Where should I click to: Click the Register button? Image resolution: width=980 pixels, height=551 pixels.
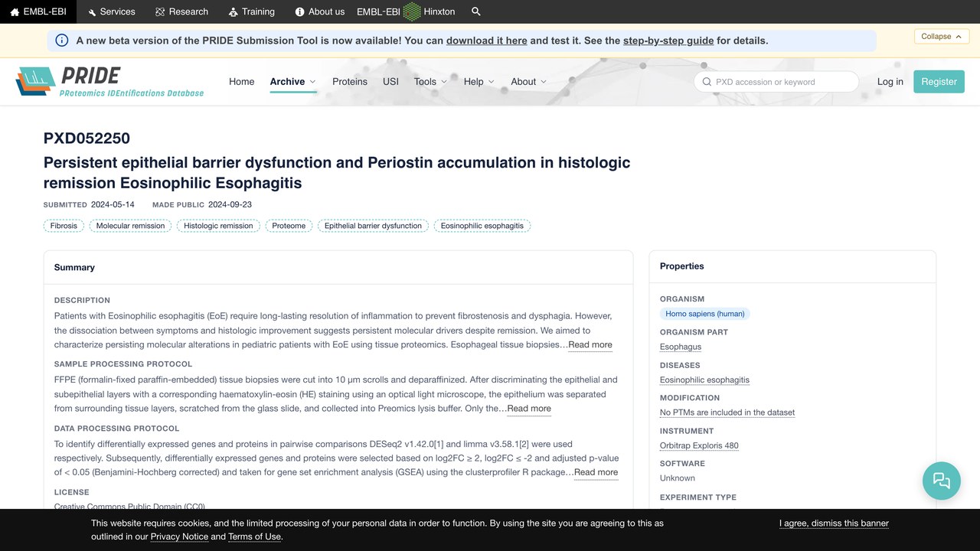pyautogui.click(x=939, y=82)
